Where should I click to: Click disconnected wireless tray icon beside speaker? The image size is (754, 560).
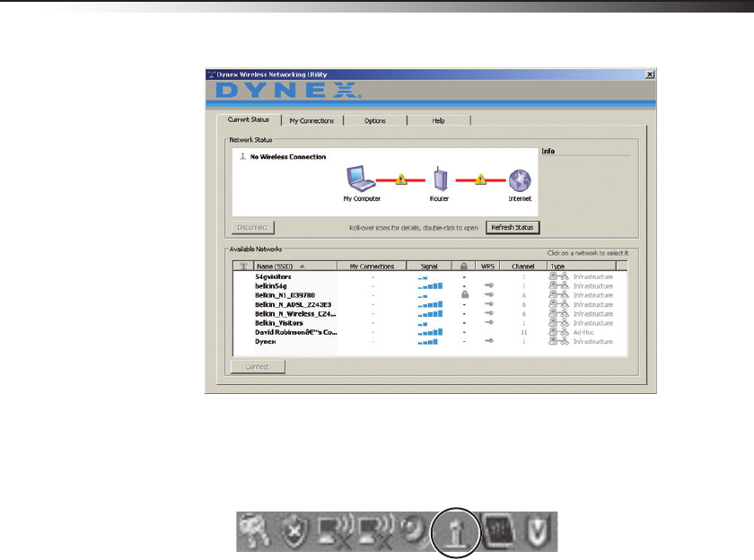tap(374, 531)
